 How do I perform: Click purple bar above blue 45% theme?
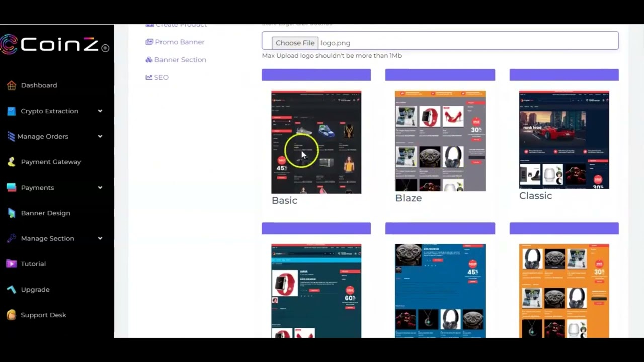pyautogui.click(x=440, y=228)
